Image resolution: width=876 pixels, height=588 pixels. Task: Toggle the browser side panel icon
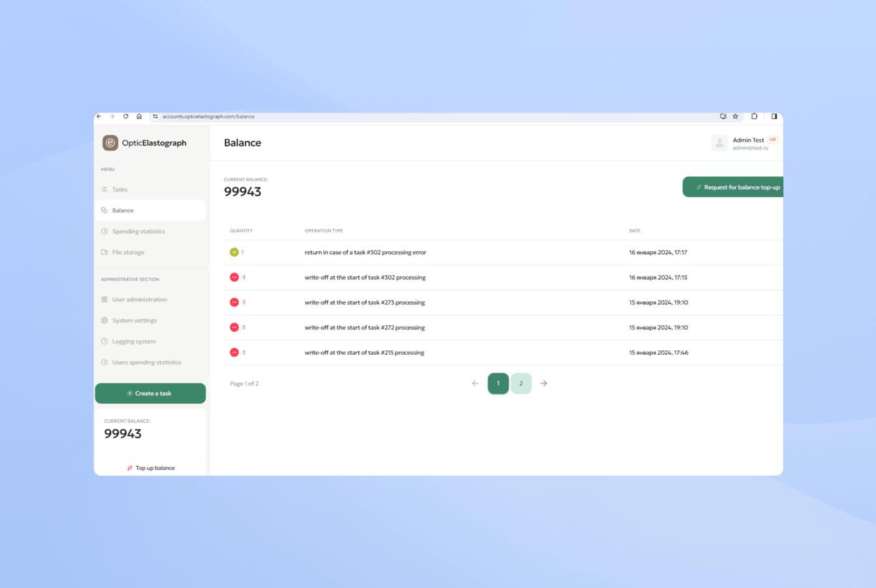click(x=774, y=116)
